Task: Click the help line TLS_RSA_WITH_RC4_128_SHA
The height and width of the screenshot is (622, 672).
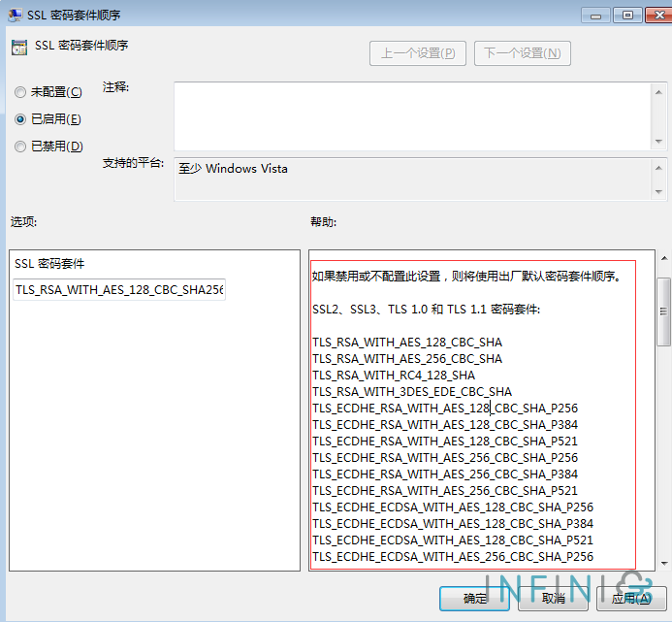Action: tap(394, 376)
